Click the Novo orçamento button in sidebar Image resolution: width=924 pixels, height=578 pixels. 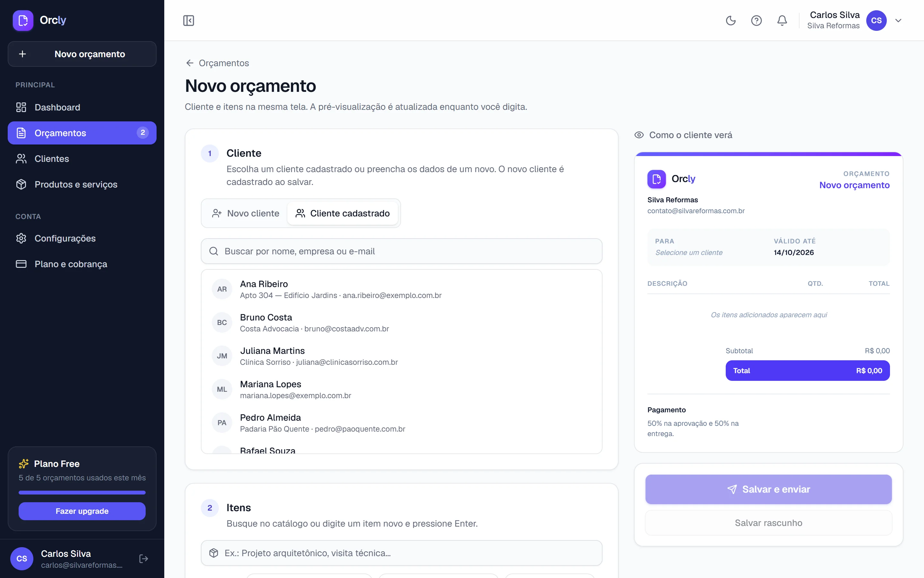point(82,54)
